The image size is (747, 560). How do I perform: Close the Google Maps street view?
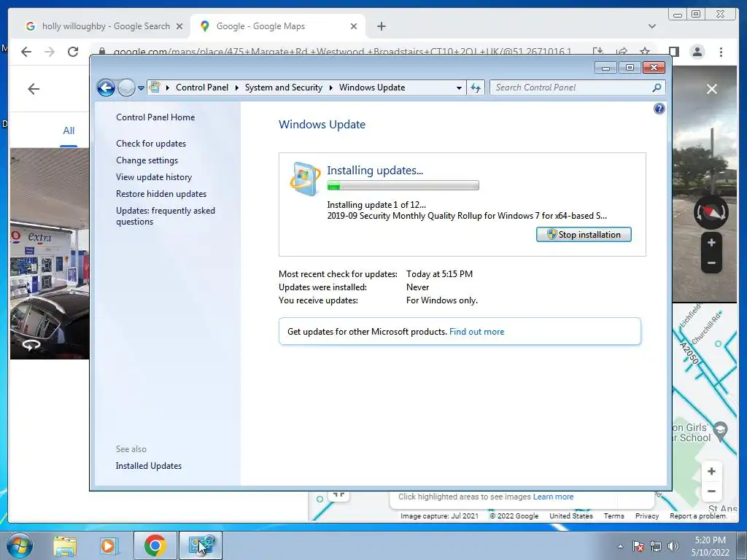pos(712,89)
